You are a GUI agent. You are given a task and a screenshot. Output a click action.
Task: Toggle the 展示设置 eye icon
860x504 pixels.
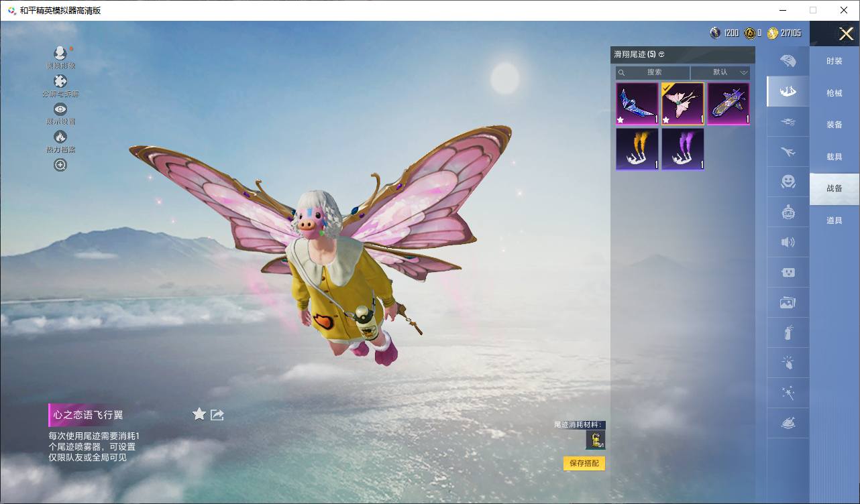click(x=60, y=109)
